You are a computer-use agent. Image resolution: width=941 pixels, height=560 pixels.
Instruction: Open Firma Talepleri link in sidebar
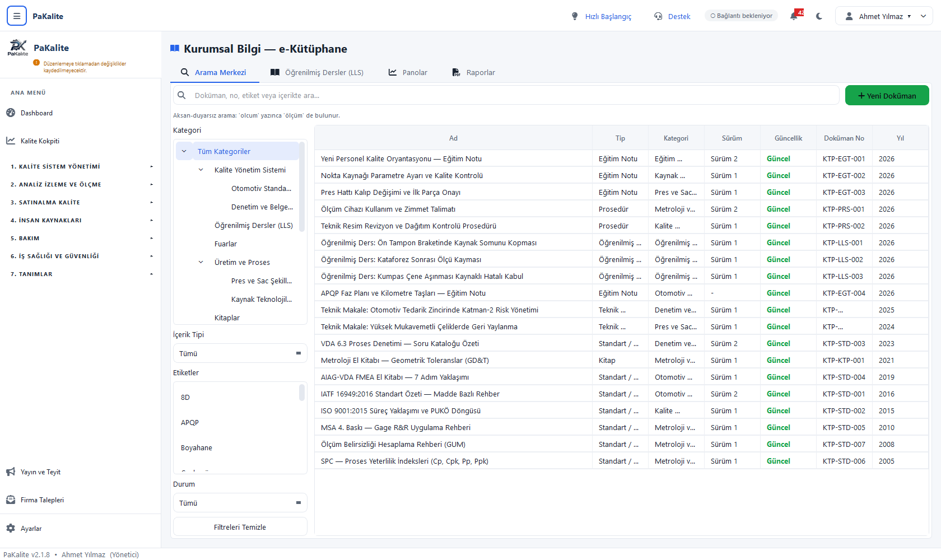pos(42,500)
